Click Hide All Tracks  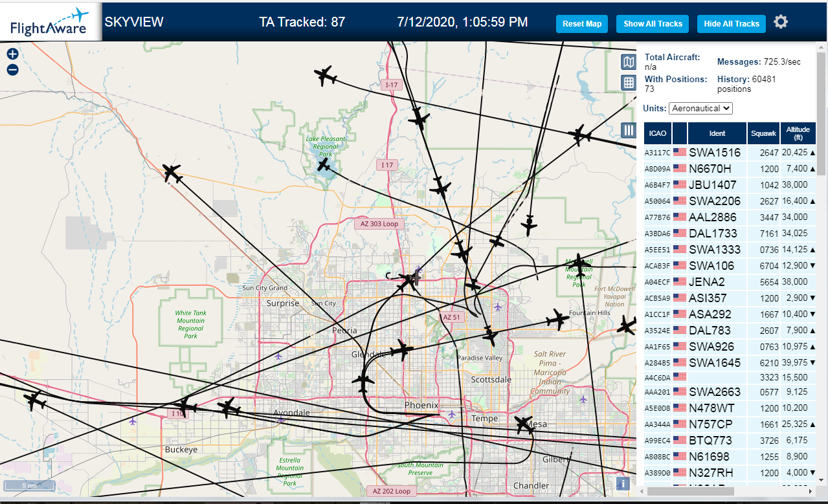pyautogui.click(x=732, y=23)
